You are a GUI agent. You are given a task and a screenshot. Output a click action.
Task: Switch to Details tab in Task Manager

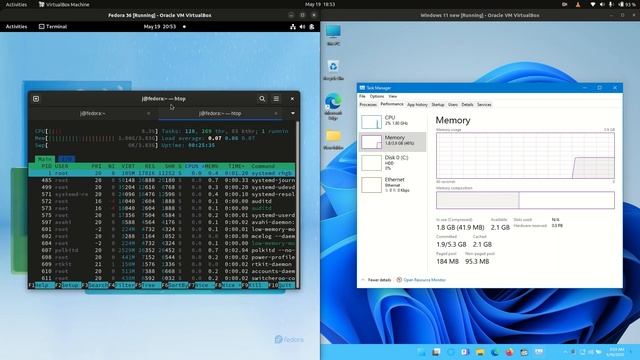click(467, 105)
